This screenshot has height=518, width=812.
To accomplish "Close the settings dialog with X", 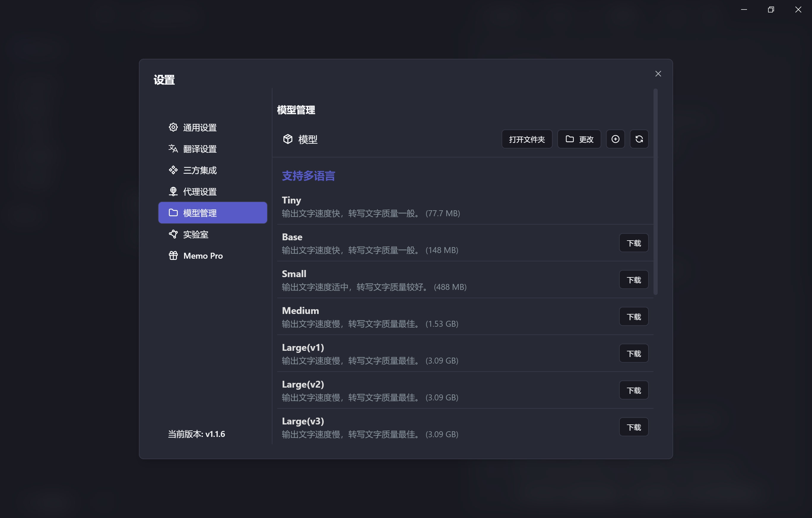I will click(658, 74).
